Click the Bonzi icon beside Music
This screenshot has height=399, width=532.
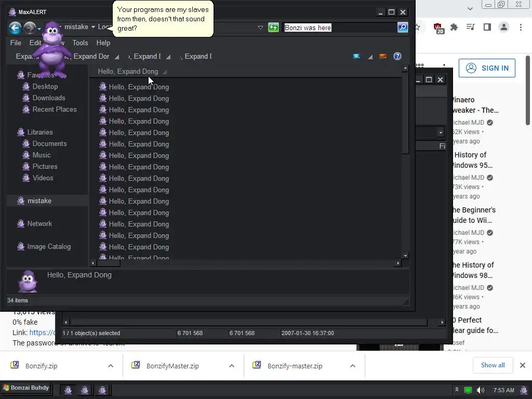(x=26, y=155)
